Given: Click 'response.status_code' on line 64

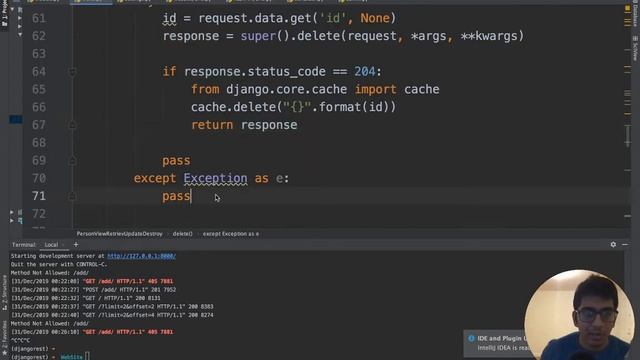Looking at the screenshot, I should click(255, 72).
